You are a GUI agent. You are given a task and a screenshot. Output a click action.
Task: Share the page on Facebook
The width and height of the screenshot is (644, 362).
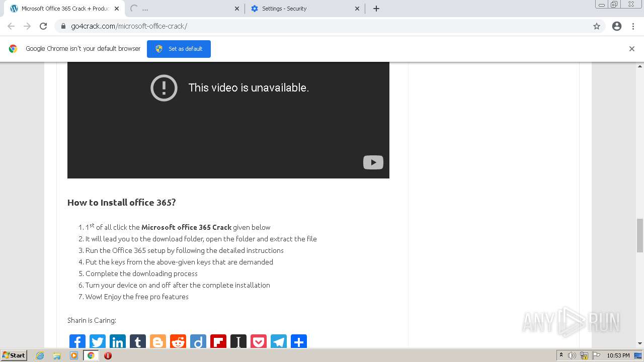[x=77, y=342]
